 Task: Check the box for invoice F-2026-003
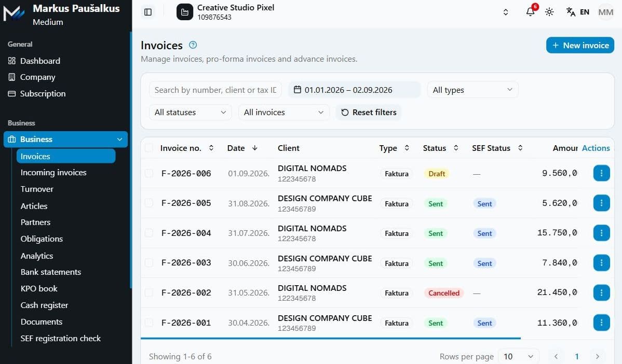149,262
